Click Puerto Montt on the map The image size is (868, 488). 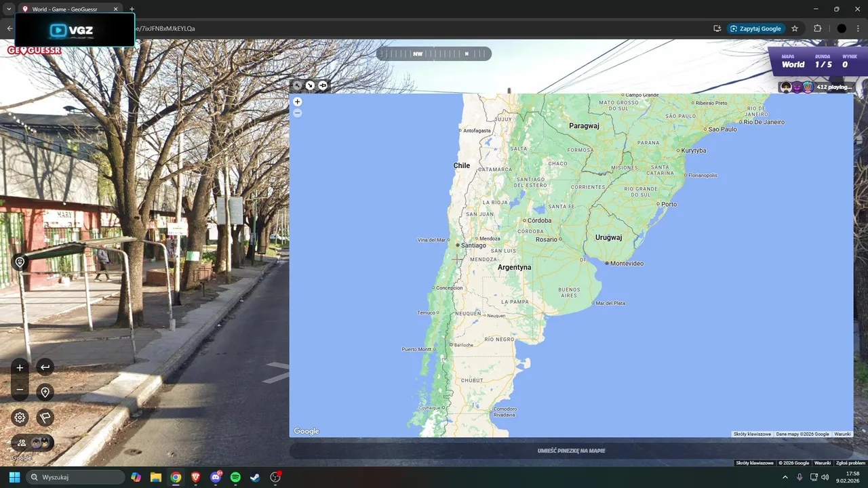coord(434,349)
